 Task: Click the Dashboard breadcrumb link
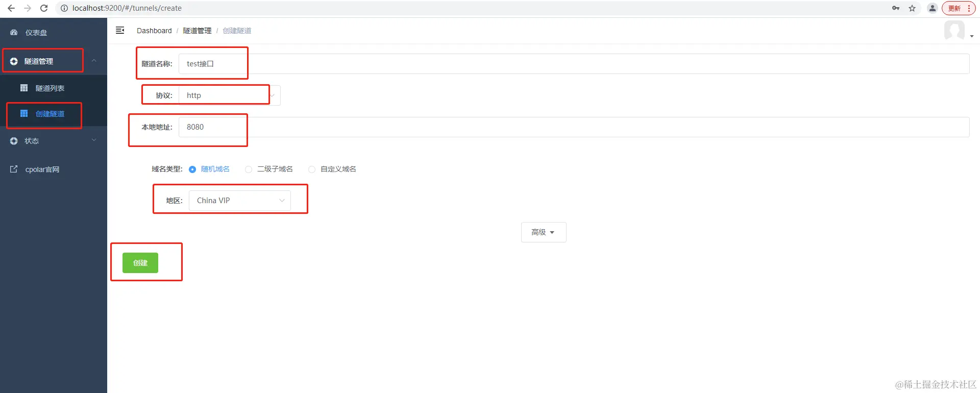[154, 31]
